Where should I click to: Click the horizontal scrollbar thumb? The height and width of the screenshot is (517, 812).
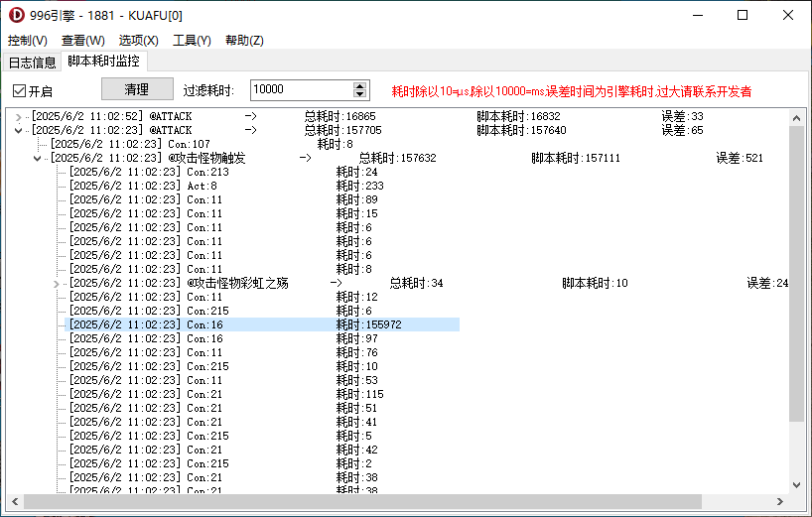tap(362, 501)
